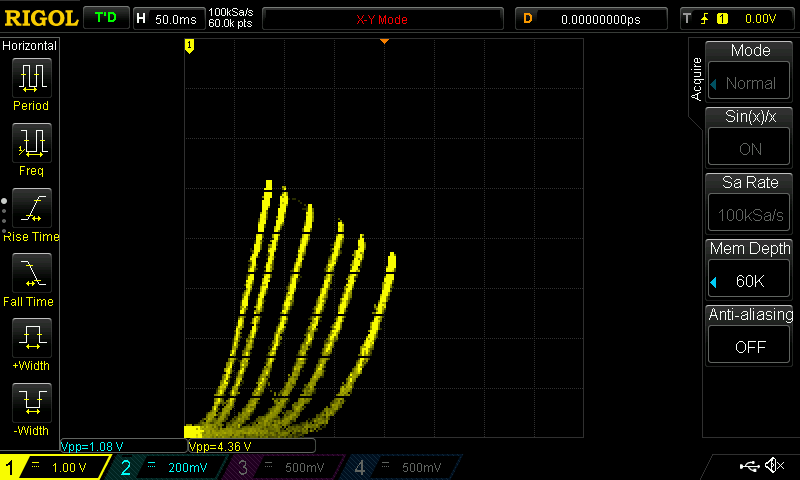Click the Vpp=4.36 V measurement
The image size is (800, 480).
click(220, 446)
